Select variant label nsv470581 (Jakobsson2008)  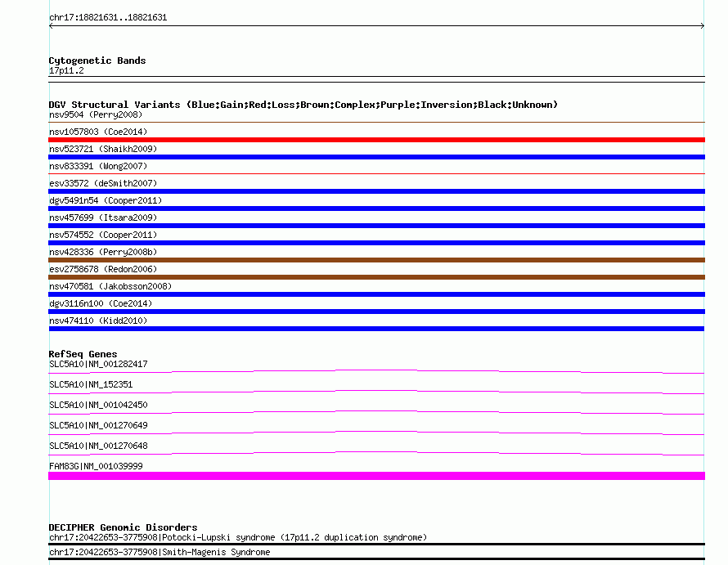pyautogui.click(x=110, y=286)
